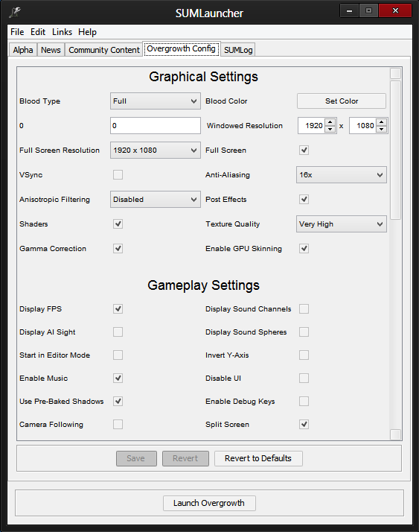Switch to the Alpha tab

pos(23,50)
